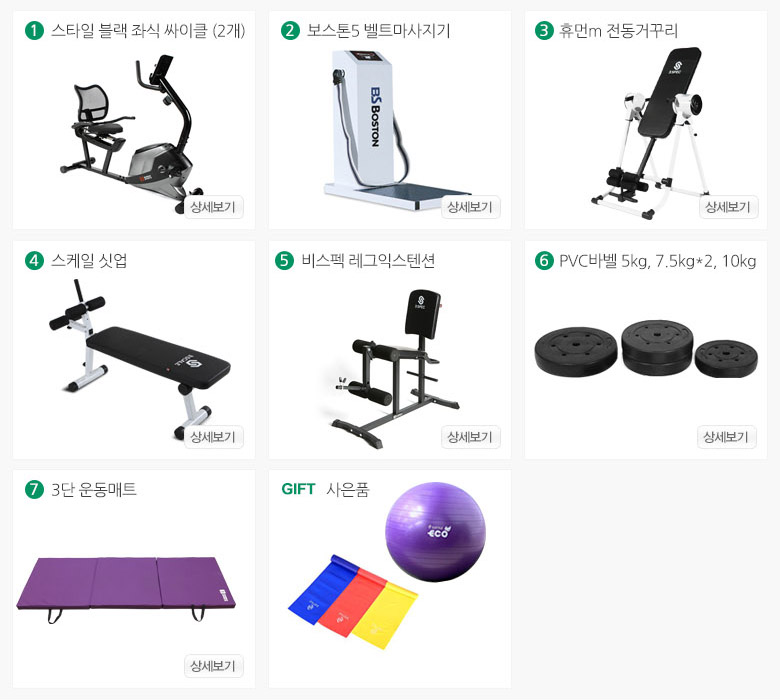Open 상세보기 for 휴먼m 전동거꾸리
Screen dimensions: 780x700
point(728,207)
